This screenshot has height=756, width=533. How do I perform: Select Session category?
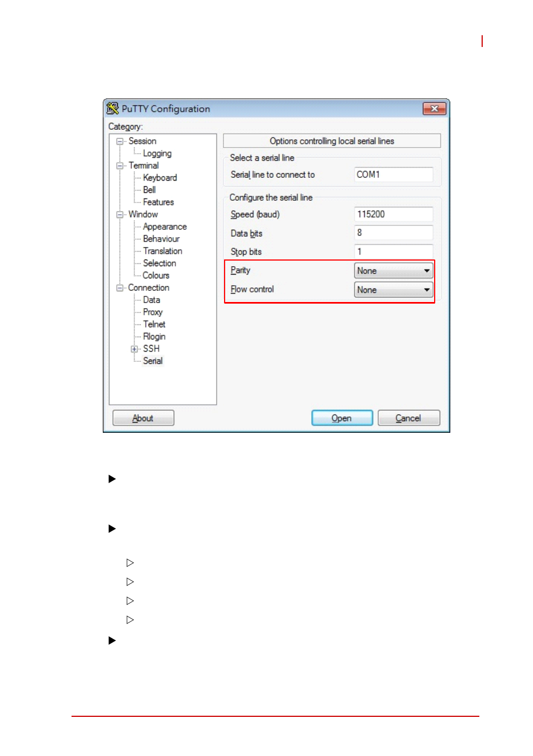point(142,141)
